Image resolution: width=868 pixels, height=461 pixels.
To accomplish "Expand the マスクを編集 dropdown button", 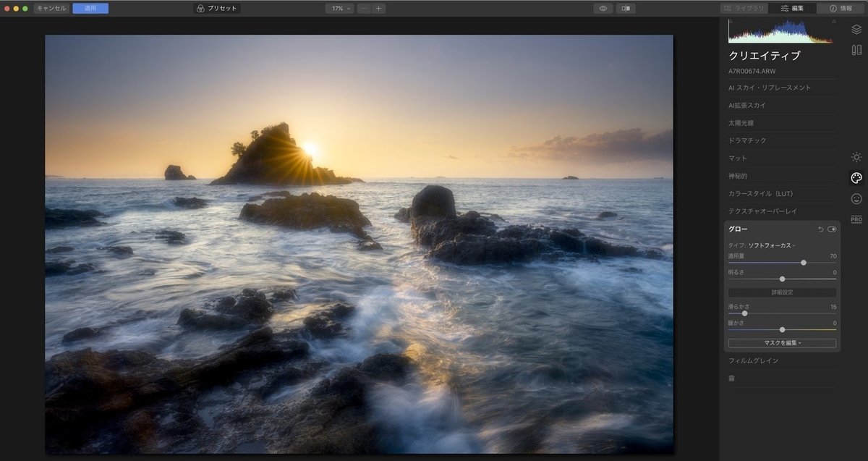I will click(782, 343).
